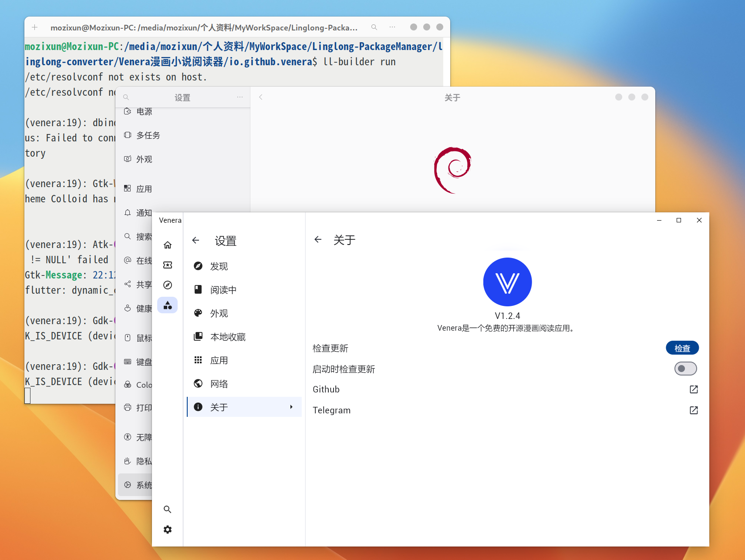Select 鼠标 in system settings sidebar

click(x=135, y=338)
